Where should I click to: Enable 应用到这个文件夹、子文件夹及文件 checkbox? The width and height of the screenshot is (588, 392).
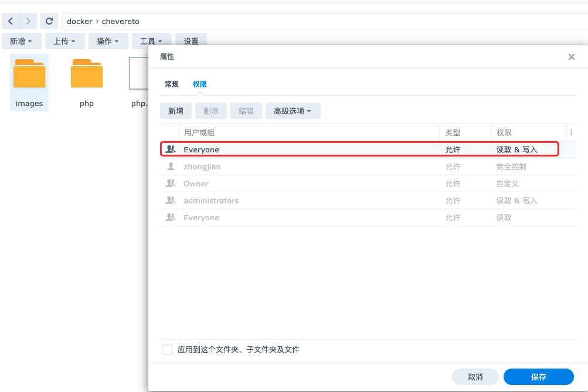(167, 349)
